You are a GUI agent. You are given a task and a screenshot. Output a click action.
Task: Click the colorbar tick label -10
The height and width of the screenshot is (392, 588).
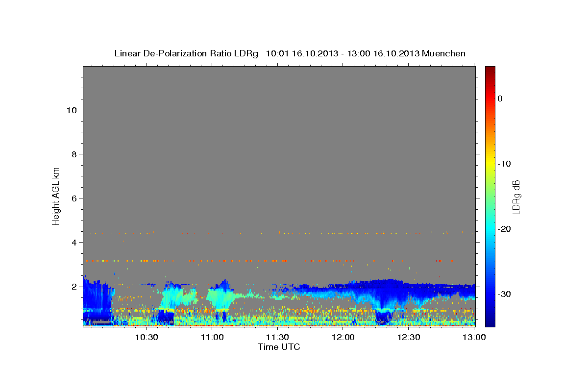pos(505,164)
